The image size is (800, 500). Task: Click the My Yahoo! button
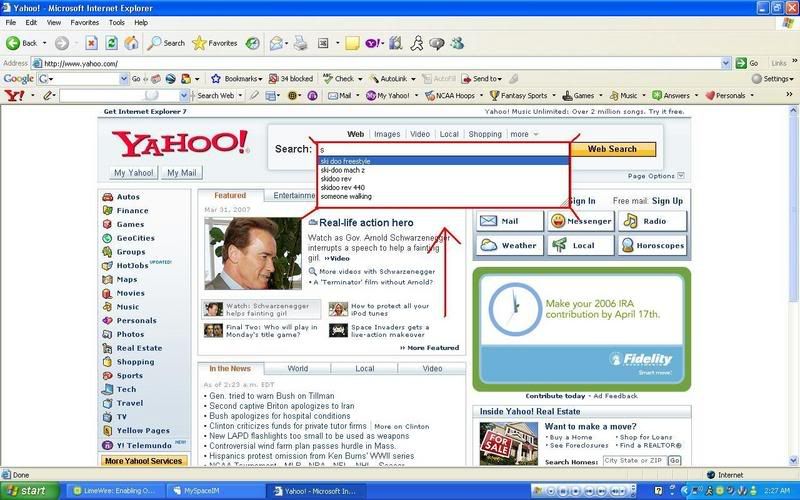[x=134, y=173]
